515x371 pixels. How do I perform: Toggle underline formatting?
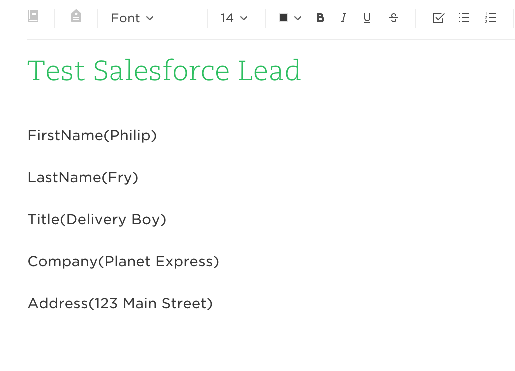tap(367, 18)
